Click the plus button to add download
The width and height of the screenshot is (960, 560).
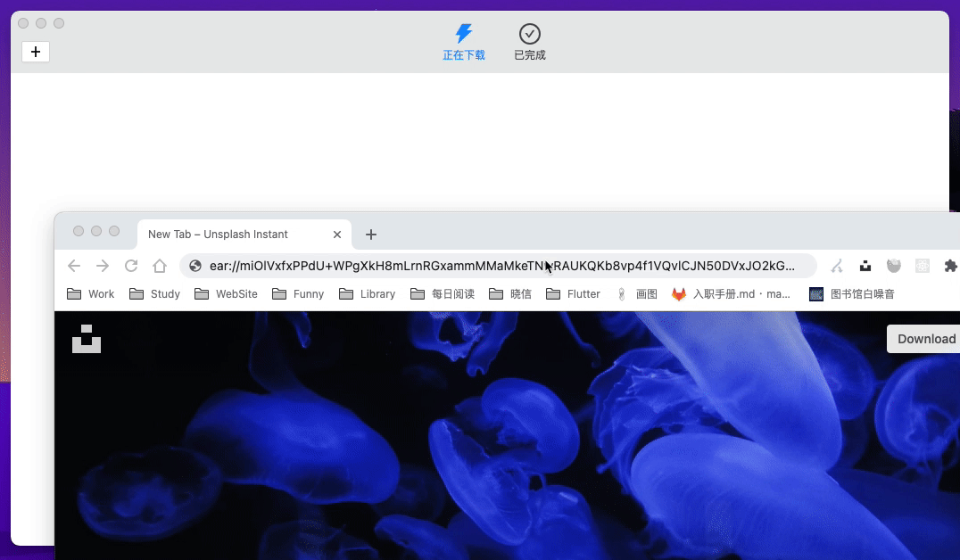pyautogui.click(x=36, y=52)
